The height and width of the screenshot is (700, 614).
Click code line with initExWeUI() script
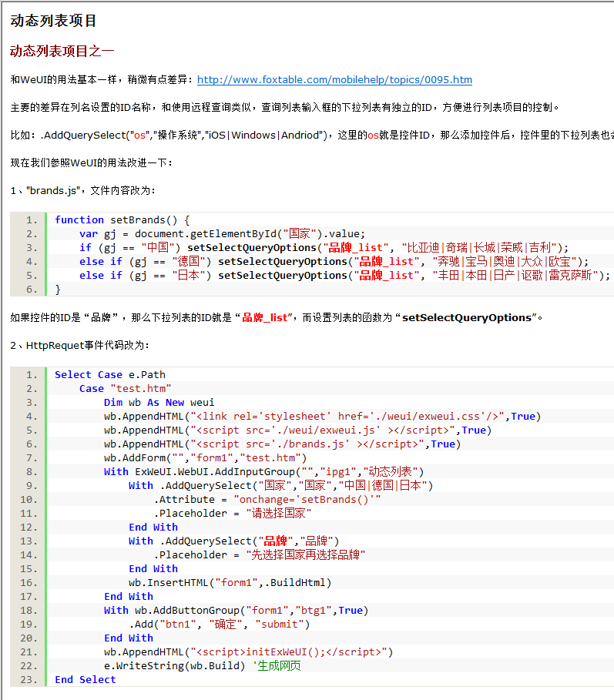pyautogui.click(x=248, y=651)
